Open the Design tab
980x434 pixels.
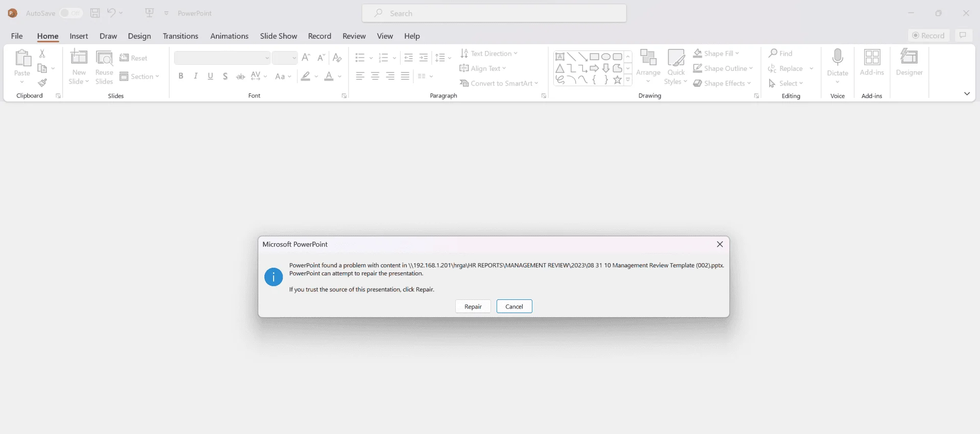pos(139,36)
